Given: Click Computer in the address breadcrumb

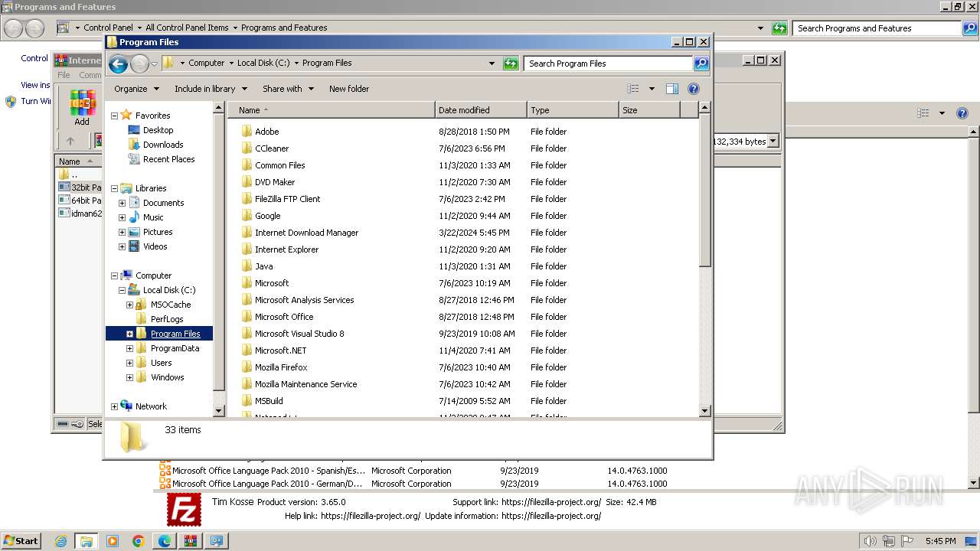Looking at the screenshot, I should (207, 64).
